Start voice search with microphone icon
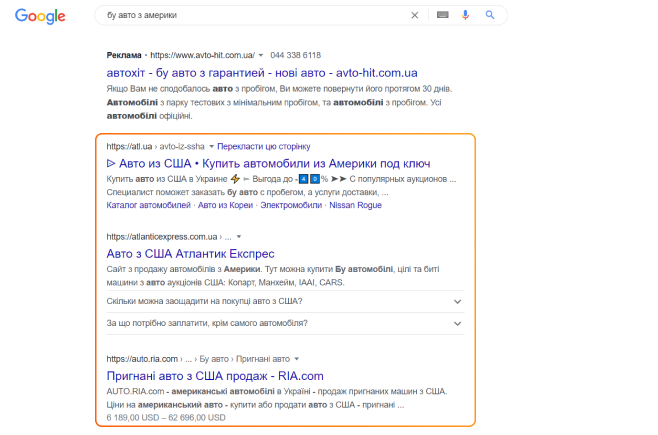658x435 pixels. tap(465, 15)
